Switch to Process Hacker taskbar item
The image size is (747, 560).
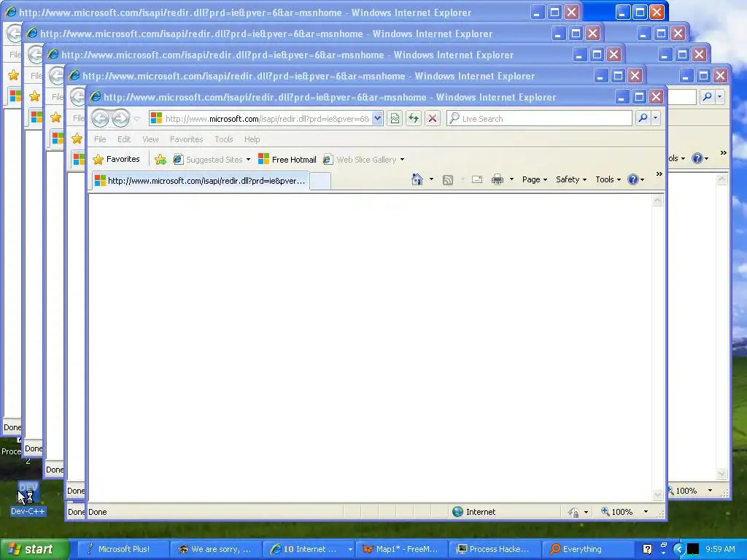point(495,549)
